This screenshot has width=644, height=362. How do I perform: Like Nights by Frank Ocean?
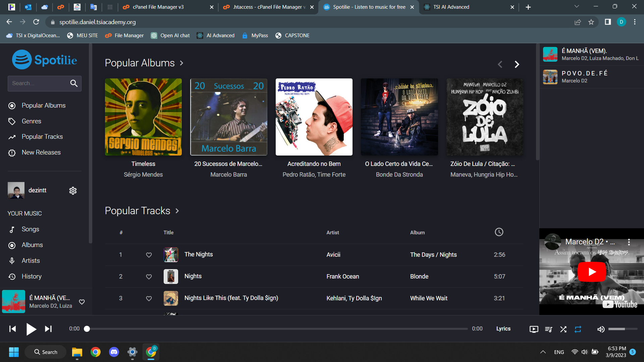pos(149,277)
